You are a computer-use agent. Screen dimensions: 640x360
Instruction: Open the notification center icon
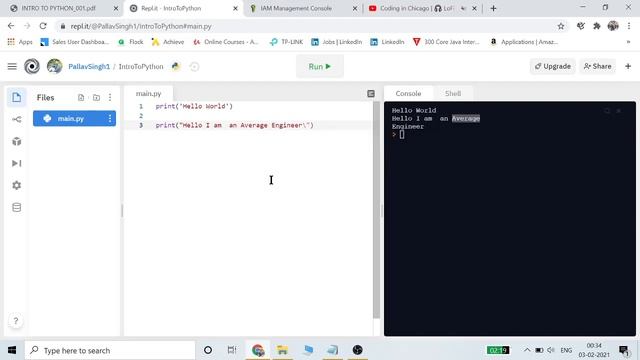pyautogui.click(x=624, y=350)
